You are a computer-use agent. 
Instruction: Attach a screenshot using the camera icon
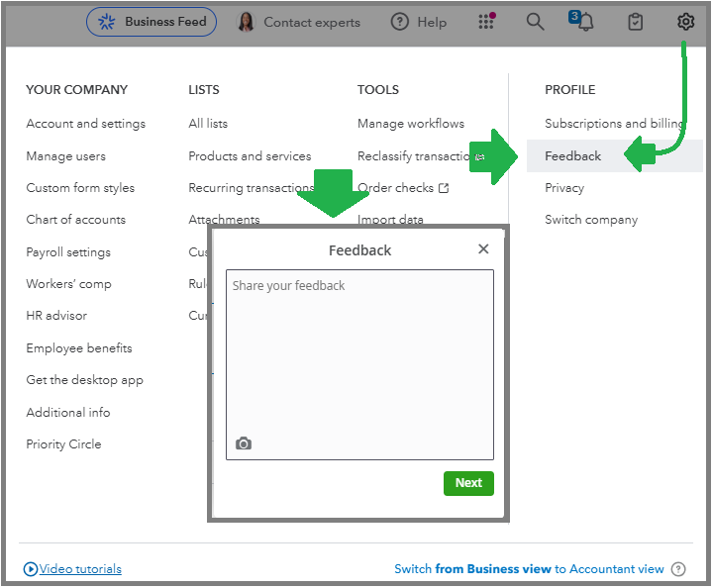[x=244, y=443]
